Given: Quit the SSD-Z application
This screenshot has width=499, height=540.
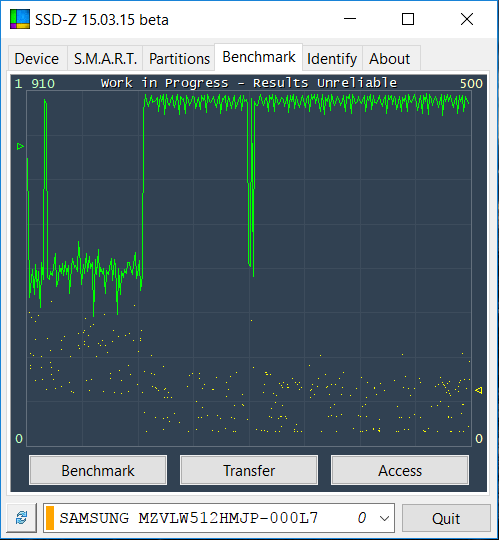Looking at the screenshot, I should pos(446,518).
